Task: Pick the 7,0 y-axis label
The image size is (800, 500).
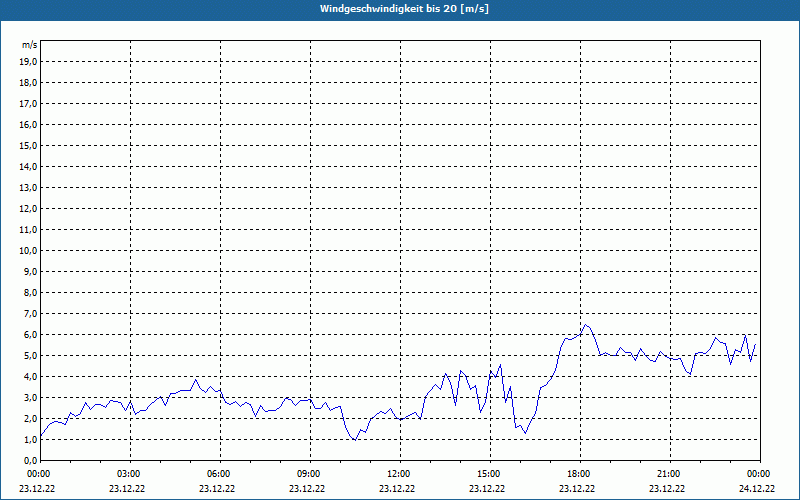Action: [30, 313]
